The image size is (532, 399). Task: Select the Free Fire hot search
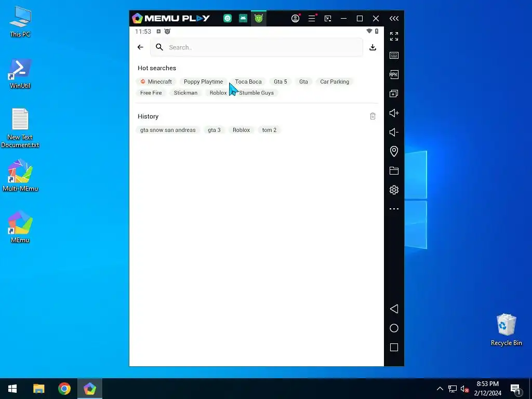pyautogui.click(x=151, y=93)
